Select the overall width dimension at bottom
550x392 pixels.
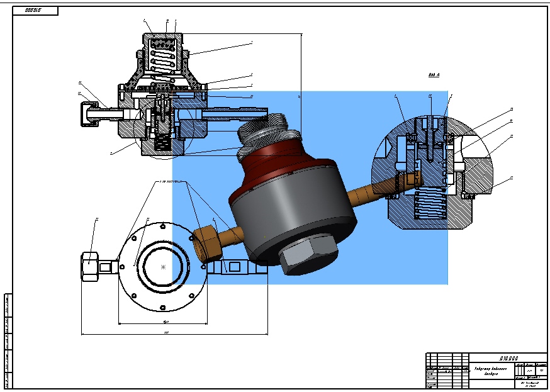(x=174, y=333)
